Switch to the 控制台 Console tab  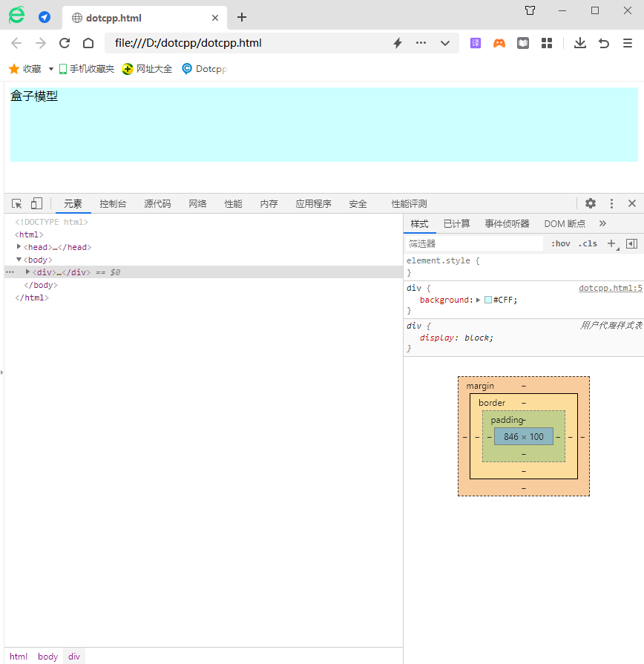113,203
